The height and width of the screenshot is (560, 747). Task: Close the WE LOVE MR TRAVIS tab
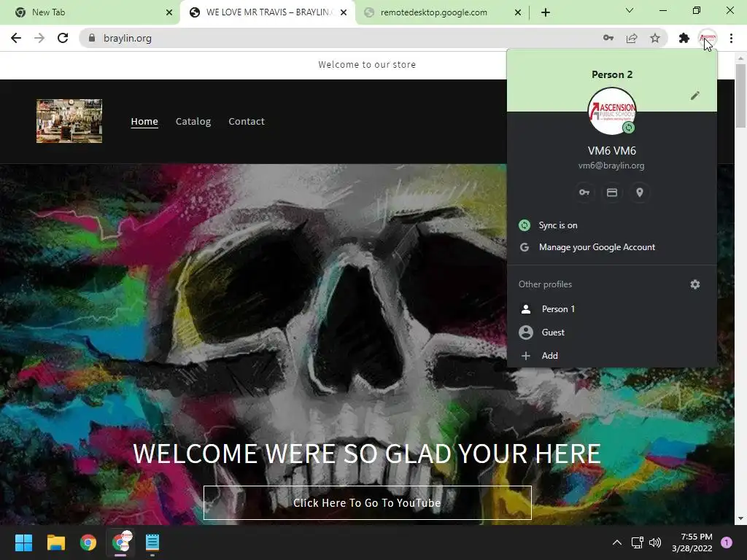click(x=344, y=12)
